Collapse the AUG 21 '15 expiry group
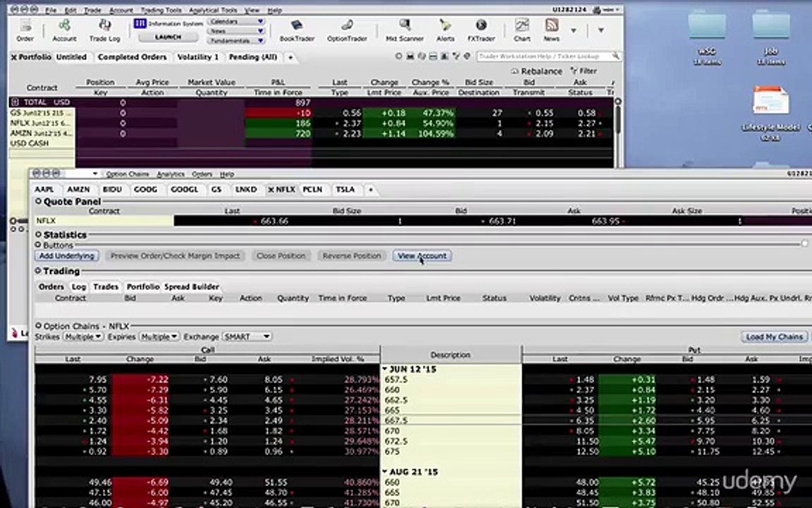This screenshot has height=508, width=812. [x=385, y=472]
